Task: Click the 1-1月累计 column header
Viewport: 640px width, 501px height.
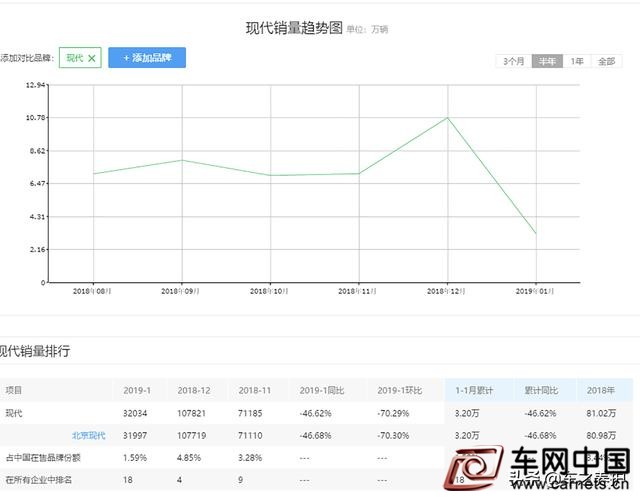Action: [474, 390]
